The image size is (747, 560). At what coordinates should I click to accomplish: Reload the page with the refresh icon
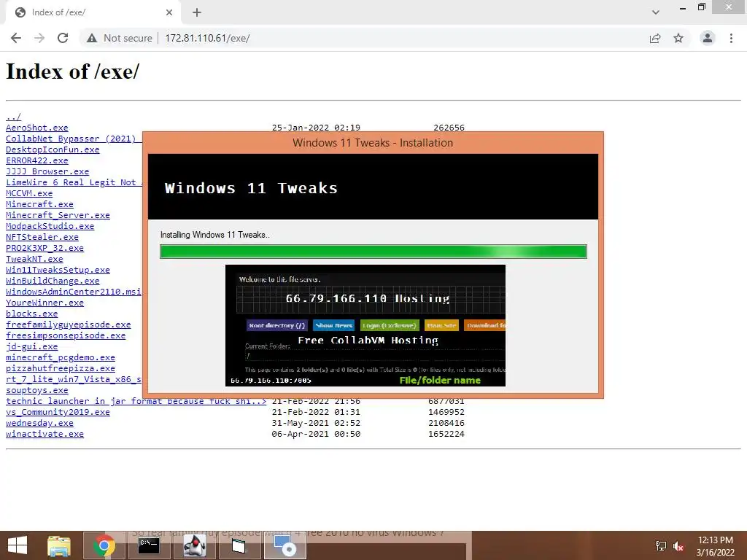click(63, 38)
